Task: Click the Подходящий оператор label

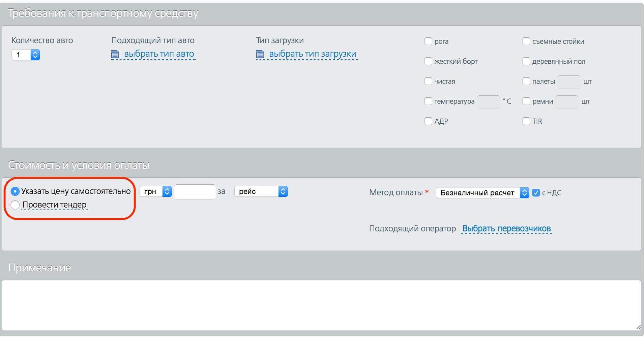Action: click(x=412, y=228)
